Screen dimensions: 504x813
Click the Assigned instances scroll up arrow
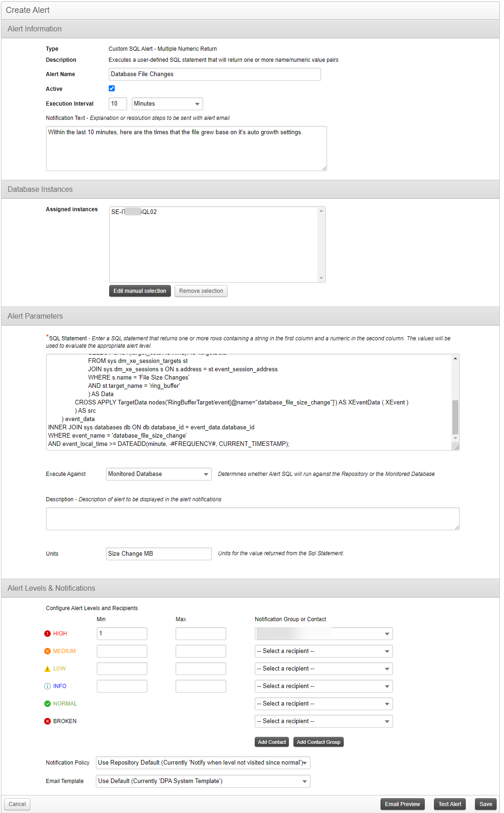click(322, 211)
